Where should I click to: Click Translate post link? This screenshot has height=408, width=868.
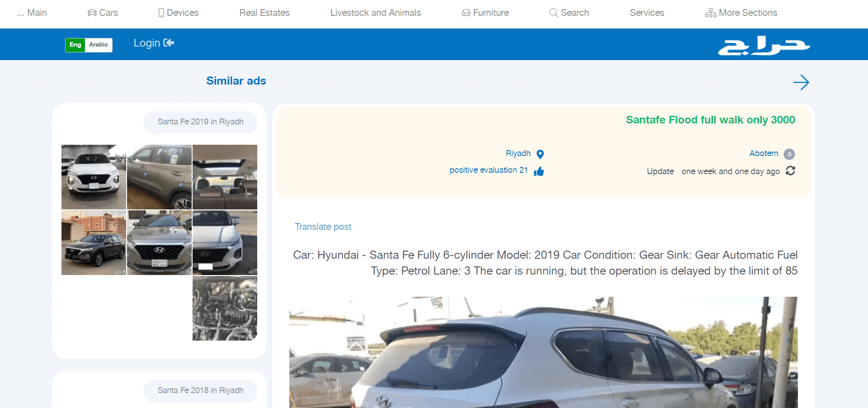pyautogui.click(x=323, y=227)
